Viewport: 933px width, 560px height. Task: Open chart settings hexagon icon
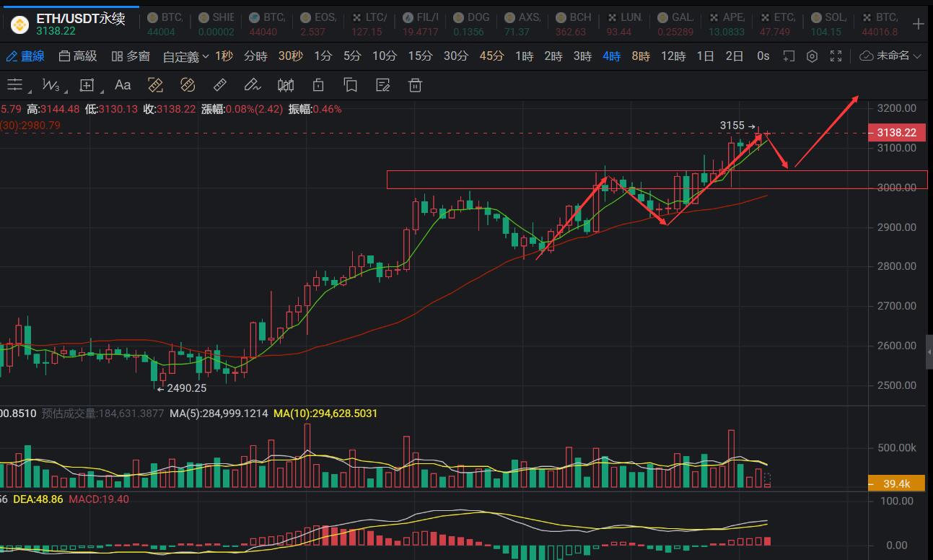(x=812, y=56)
